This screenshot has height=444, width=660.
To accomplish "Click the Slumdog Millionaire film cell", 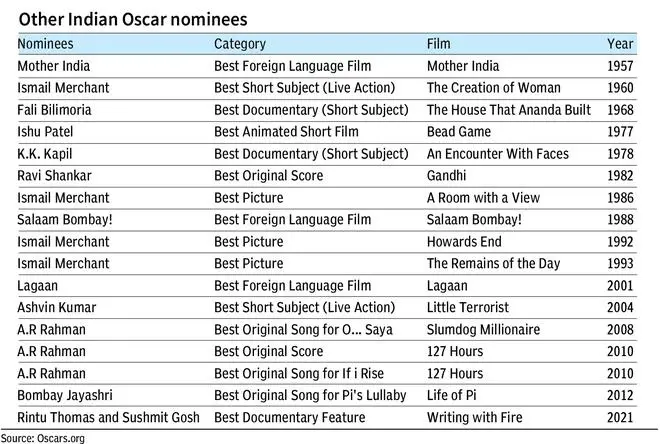I will tap(483, 330).
